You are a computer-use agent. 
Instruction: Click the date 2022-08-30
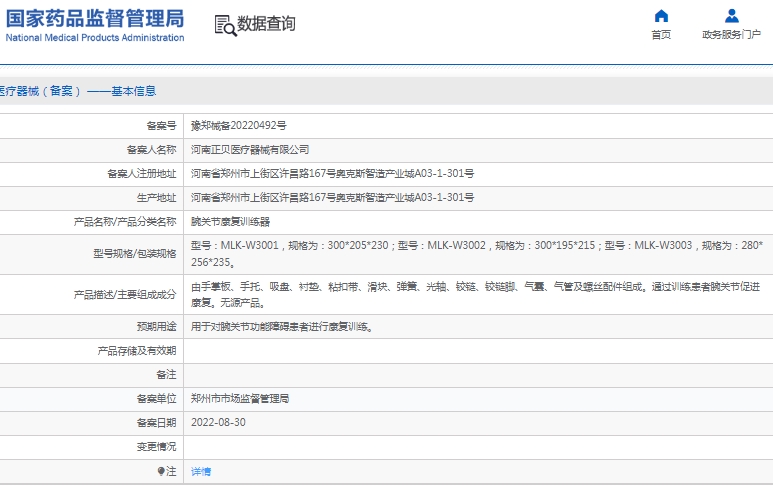(218, 422)
